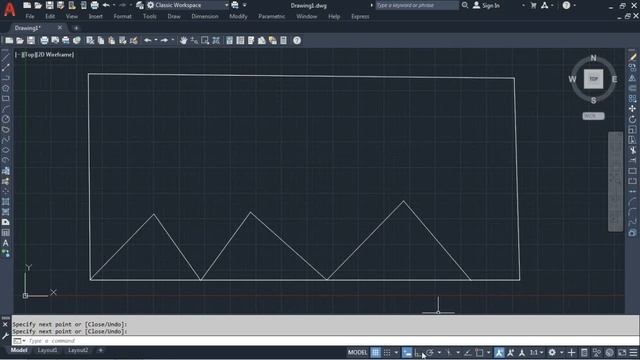This screenshot has width=640, height=360.
Task: Open the Draw menu
Action: click(174, 17)
